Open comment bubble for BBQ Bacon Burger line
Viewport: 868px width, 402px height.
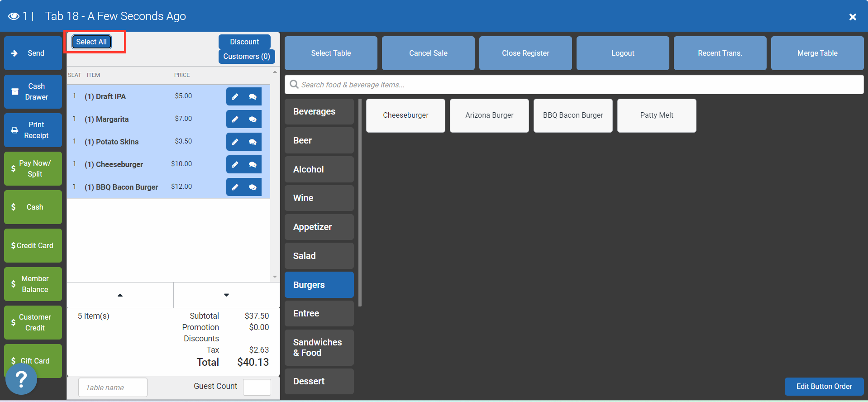253,187
